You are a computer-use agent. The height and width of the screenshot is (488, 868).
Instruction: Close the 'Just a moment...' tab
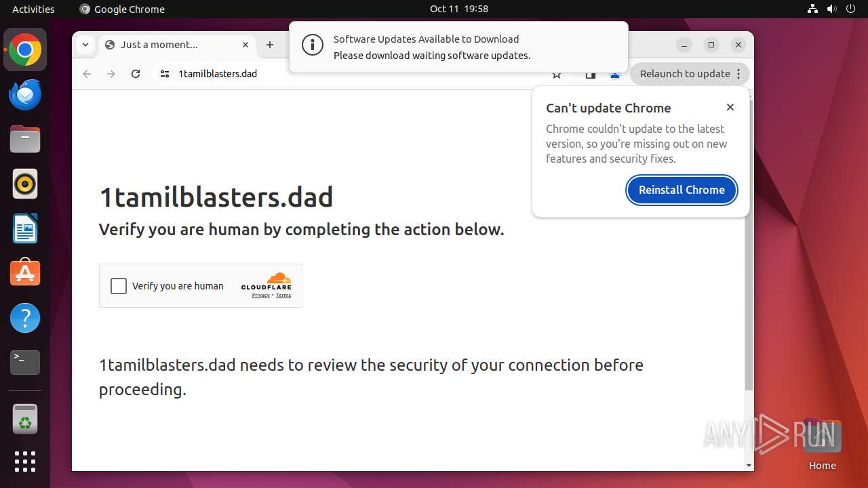pyautogui.click(x=245, y=45)
